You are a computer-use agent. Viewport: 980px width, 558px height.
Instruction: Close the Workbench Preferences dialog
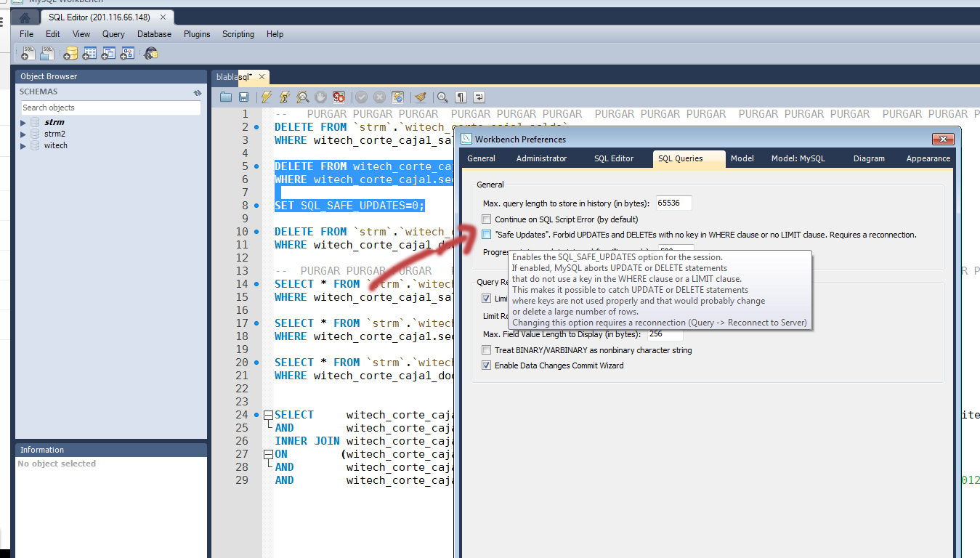click(x=943, y=139)
